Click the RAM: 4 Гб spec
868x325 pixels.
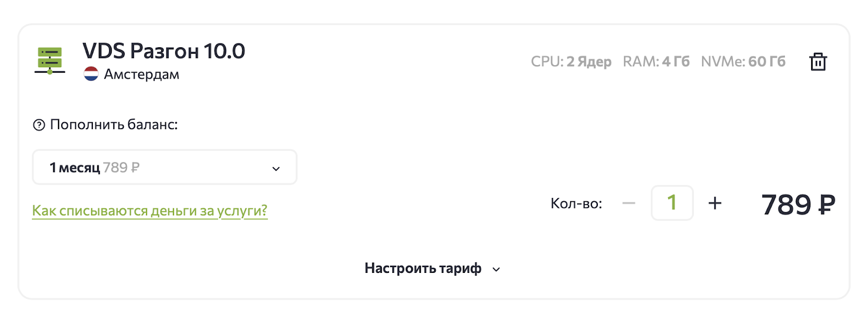[x=656, y=62]
